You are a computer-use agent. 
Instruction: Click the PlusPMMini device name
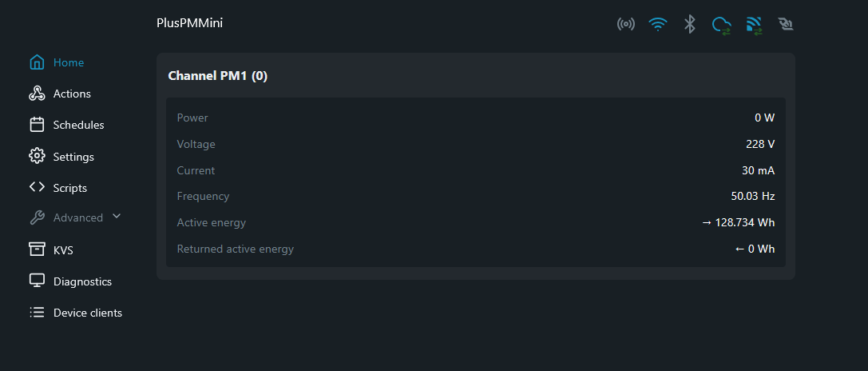[x=189, y=23]
